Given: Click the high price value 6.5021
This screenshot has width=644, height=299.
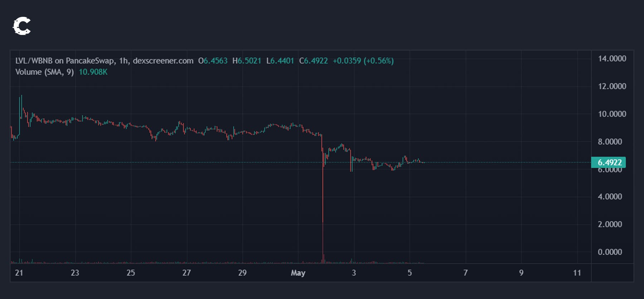Looking at the screenshot, I should tap(249, 61).
